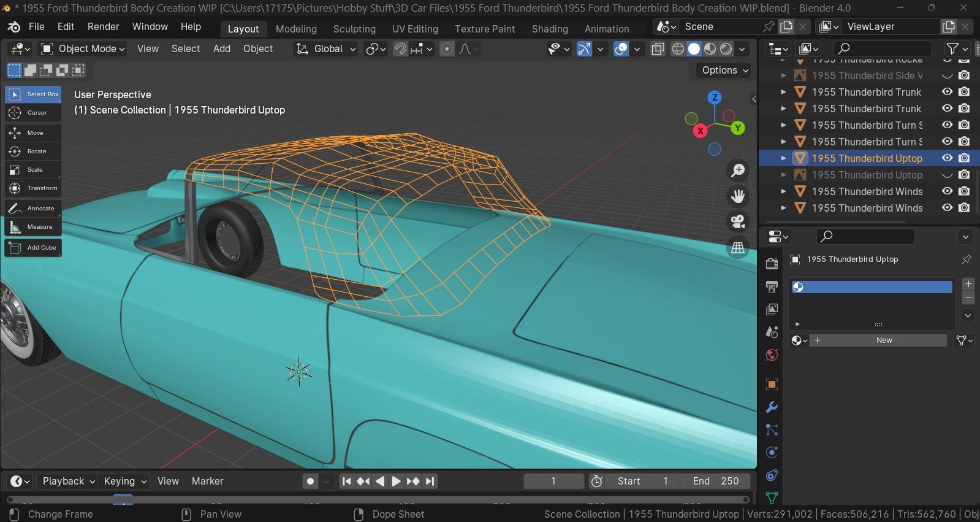Enable wireframe viewport shading
The width and height of the screenshot is (980, 522).
[678, 49]
